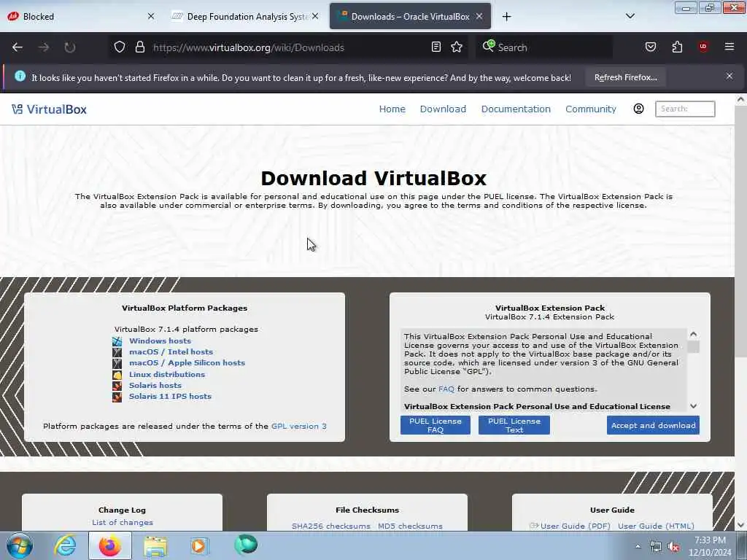Screen dimensions: 747x560
Task: Open the macOS / Intel hosts link
Action: coord(171,352)
